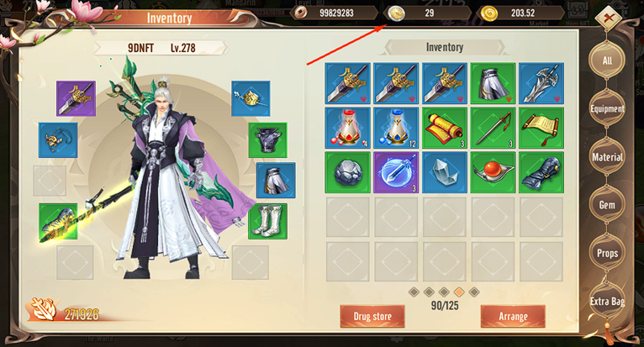Screen dimensions: 644x347
Task: Close the Inventory window
Action: (610, 18)
